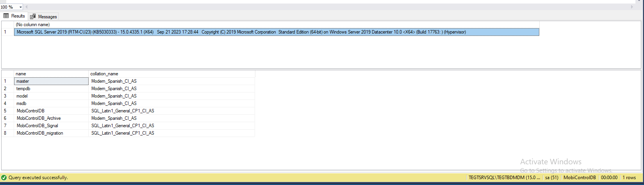Viewport: 644px width, 185px height.
Task: Select the "master" database cell
Action: coord(51,81)
